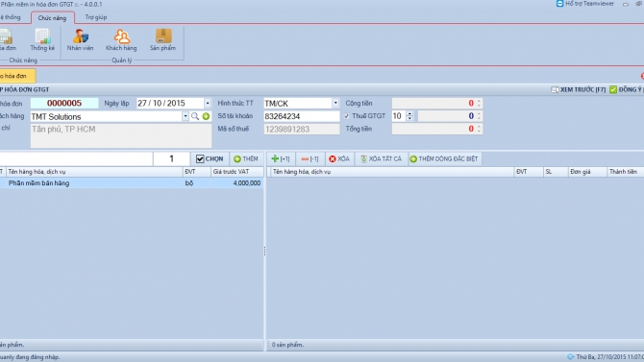Click XÓA TẤT CẢ clear all button
This screenshot has height=362, width=644.
(381, 158)
